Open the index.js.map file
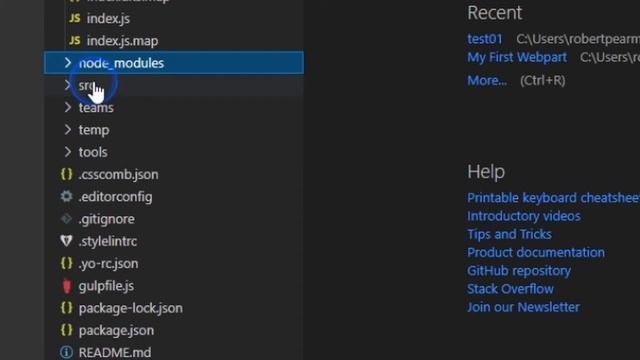 point(122,41)
